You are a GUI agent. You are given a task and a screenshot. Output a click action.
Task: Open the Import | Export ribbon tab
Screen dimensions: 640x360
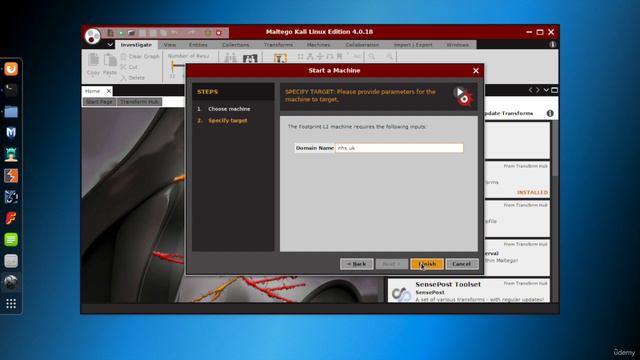pos(413,45)
